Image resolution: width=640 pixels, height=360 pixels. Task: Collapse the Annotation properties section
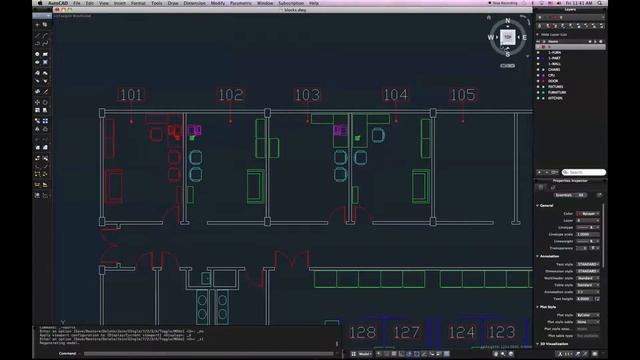pos(538,256)
